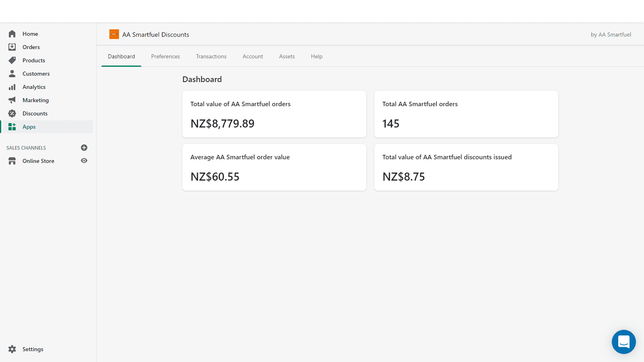Image resolution: width=644 pixels, height=362 pixels.
Task: Click the Help tab
Action: pyautogui.click(x=316, y=56)
